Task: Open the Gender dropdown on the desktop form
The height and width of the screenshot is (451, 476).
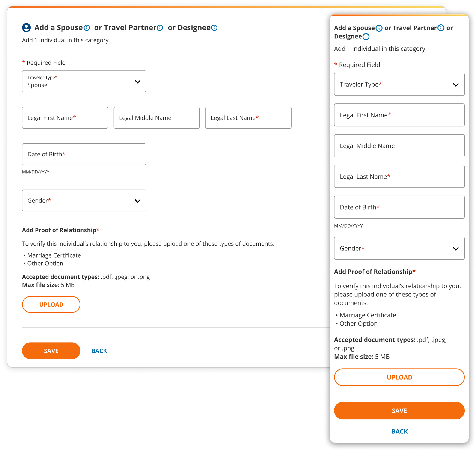Action: 84,200
